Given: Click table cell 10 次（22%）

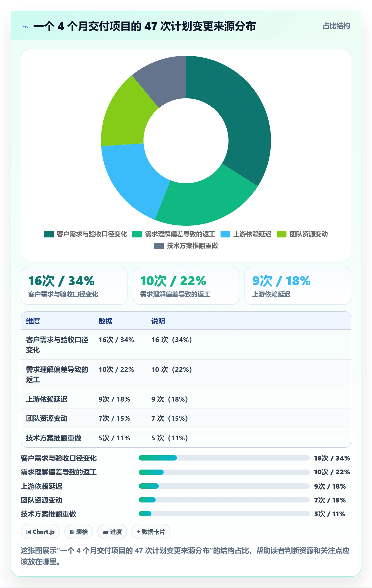Looking at the screenshot, I should pos(172,369).
